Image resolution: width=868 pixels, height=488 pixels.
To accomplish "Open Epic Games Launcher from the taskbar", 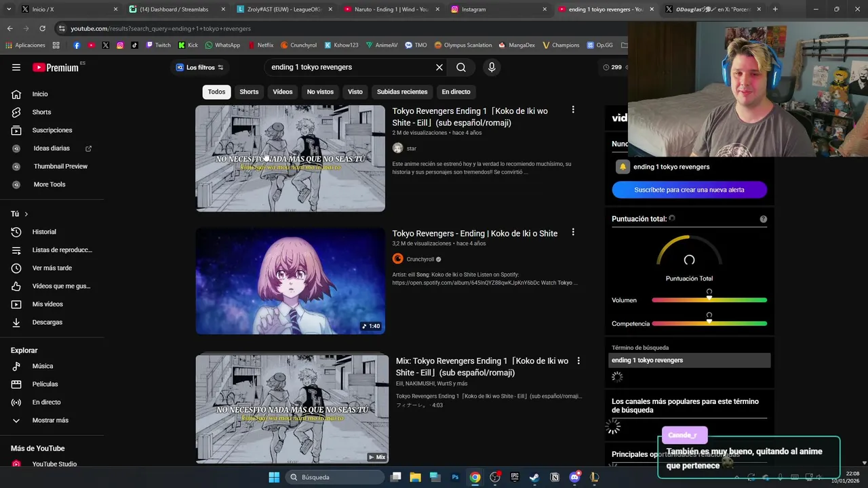I will click(515, 477).
